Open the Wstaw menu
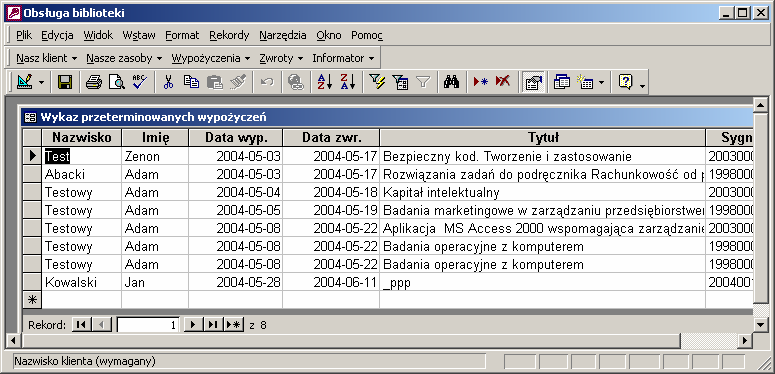 tap(139, 36)
